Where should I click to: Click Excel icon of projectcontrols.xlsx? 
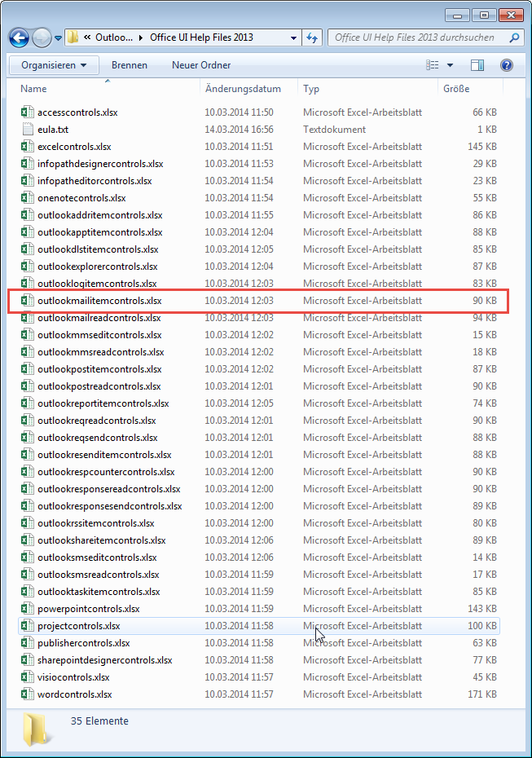click(x=28, y=625)
